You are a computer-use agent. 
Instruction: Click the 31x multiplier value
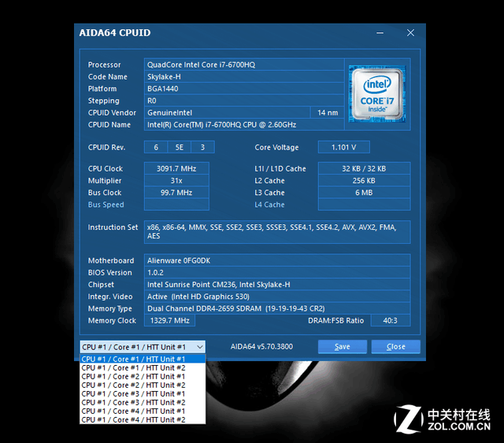click(176, 180)
